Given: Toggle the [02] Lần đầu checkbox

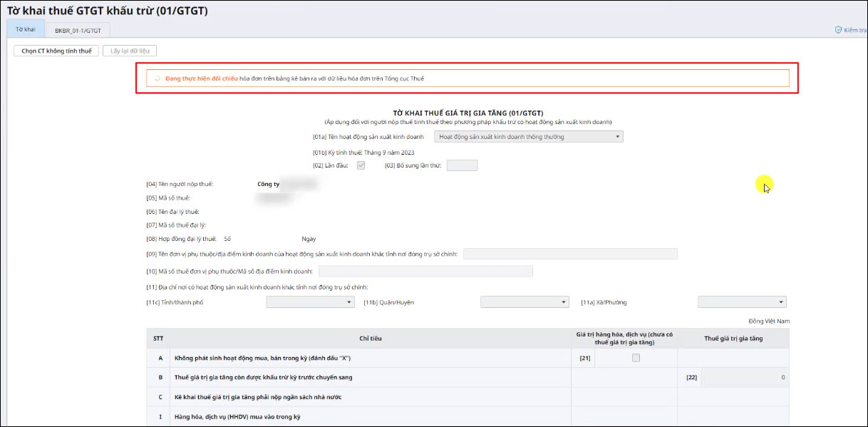Looking at the screenshot, I should pyautogui.click(x=361, y=165).
